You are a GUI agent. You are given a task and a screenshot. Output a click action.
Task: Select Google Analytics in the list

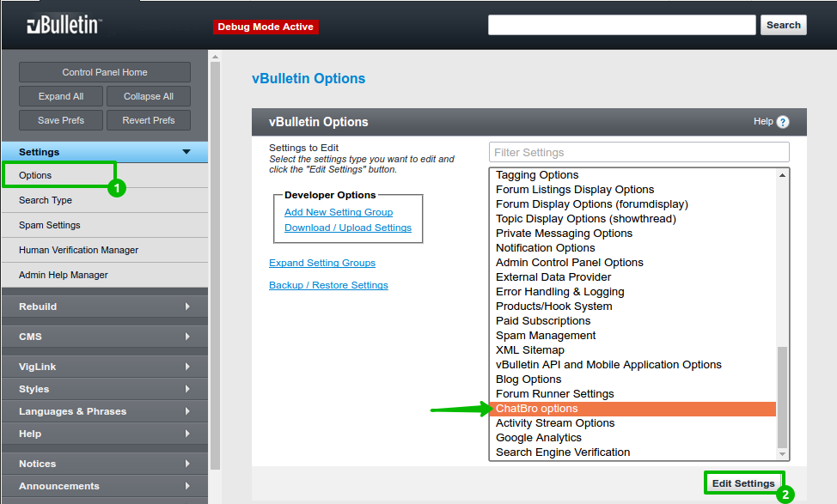[x=633, y=437]
